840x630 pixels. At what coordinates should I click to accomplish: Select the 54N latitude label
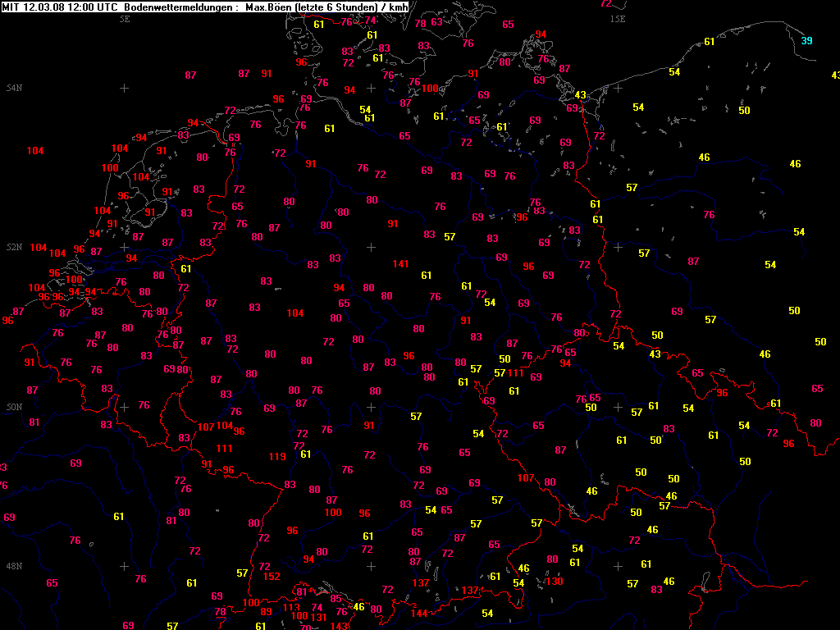(x=14, y=88)
